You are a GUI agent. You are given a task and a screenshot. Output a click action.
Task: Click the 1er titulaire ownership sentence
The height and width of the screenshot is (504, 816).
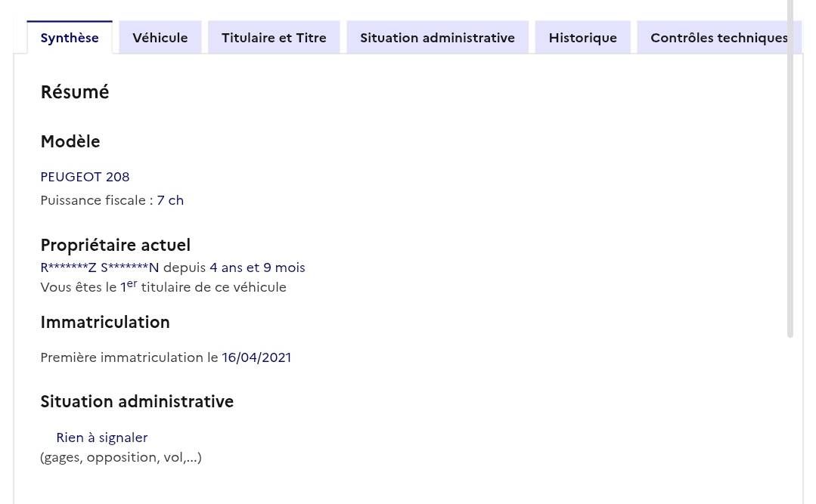(x=163, y=287)
